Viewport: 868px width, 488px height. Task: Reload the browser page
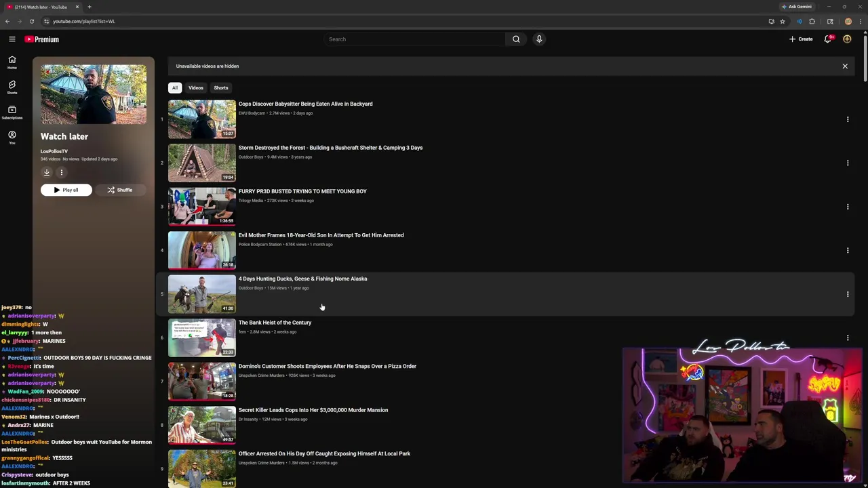tap(31, 21)
